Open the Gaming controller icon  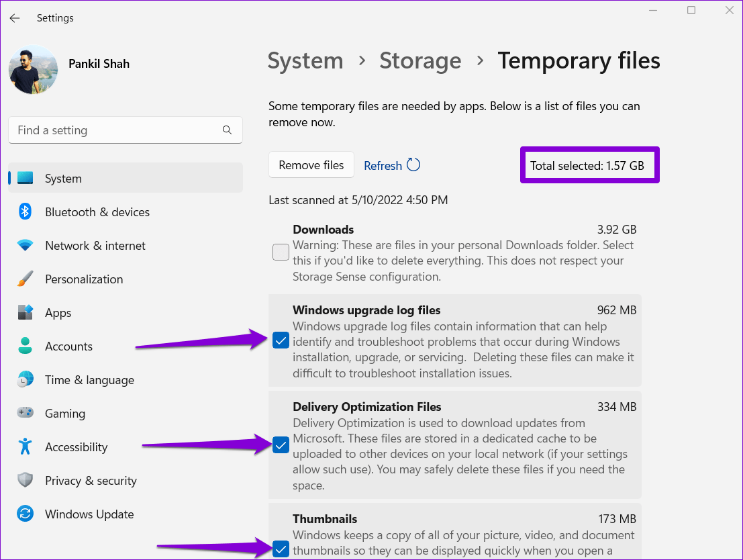pos(25,413)
